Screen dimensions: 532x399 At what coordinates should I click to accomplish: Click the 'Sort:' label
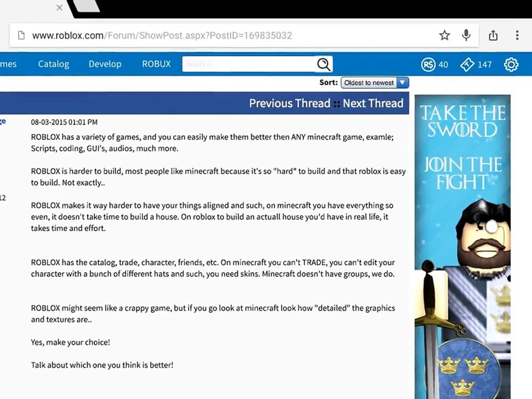click(x=328, y=82)
